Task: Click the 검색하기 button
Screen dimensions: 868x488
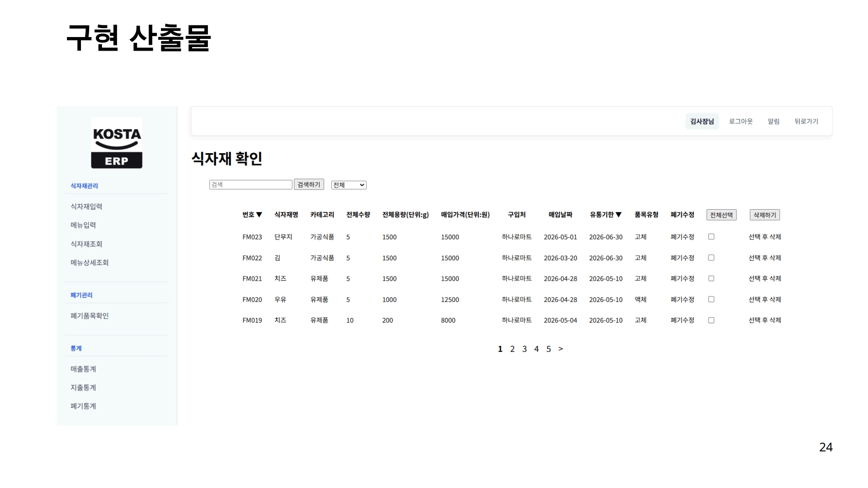Action: (309, 184)
